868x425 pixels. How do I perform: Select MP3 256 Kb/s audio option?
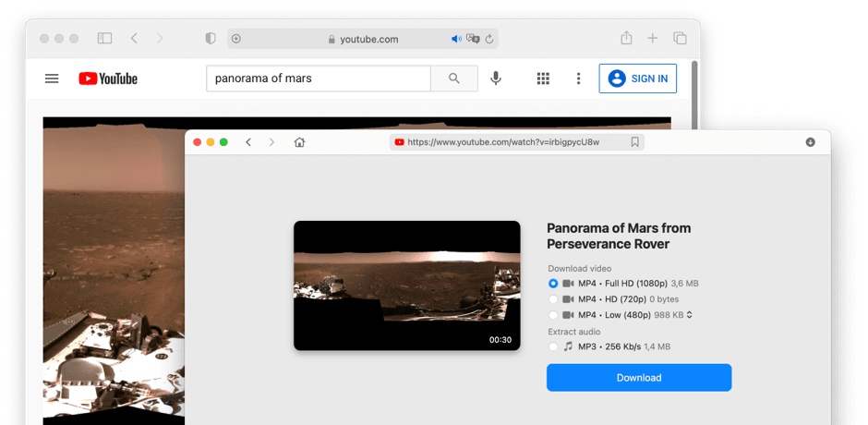pyautogui.click(x=553, y=346)
